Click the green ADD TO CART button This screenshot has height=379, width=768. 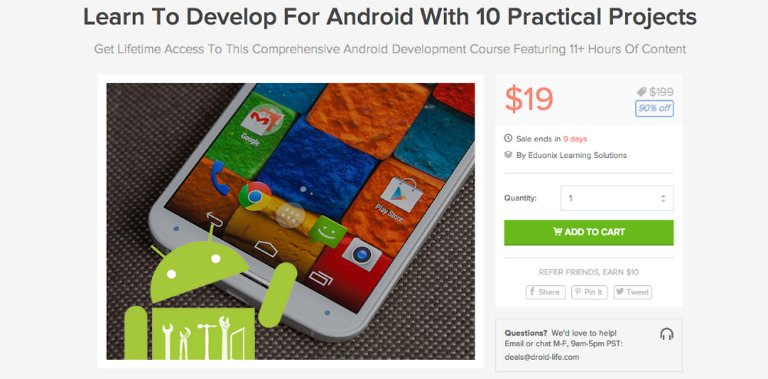pyautogui.click(x=589, y=233)
